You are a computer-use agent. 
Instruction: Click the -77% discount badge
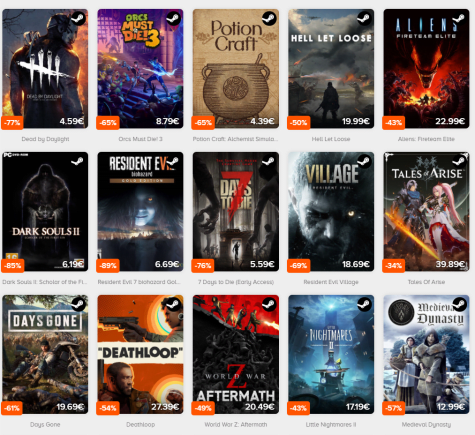pos(12,123)
